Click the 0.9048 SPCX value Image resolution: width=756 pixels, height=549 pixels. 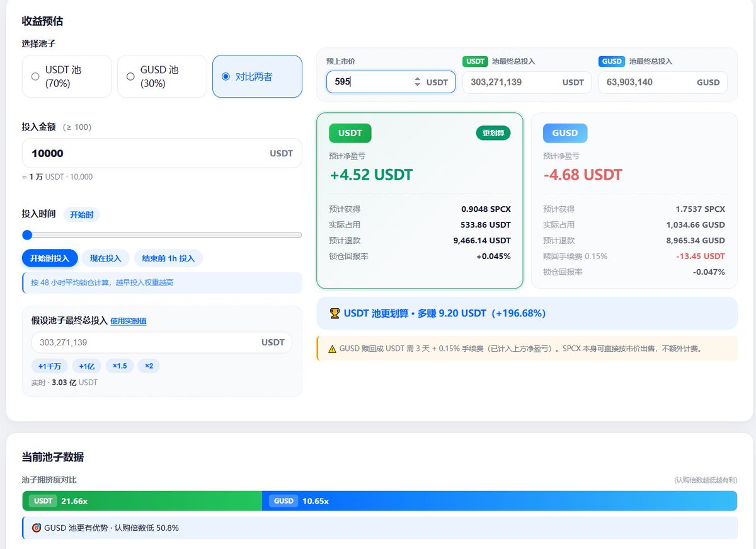486,209
